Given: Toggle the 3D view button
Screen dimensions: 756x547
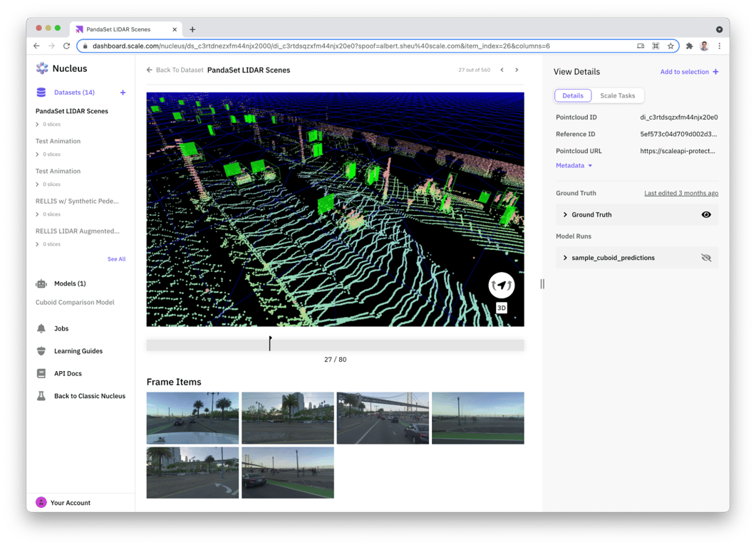Looking at the screenshot, I should click(x=502, y=308).
